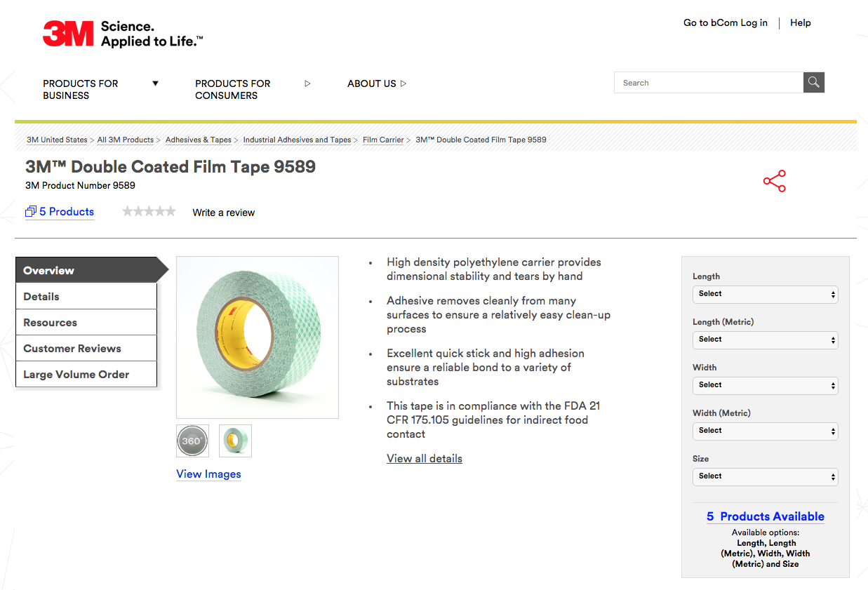Expand About Us arrow
The image size is (868, 590).
(403, 83)
